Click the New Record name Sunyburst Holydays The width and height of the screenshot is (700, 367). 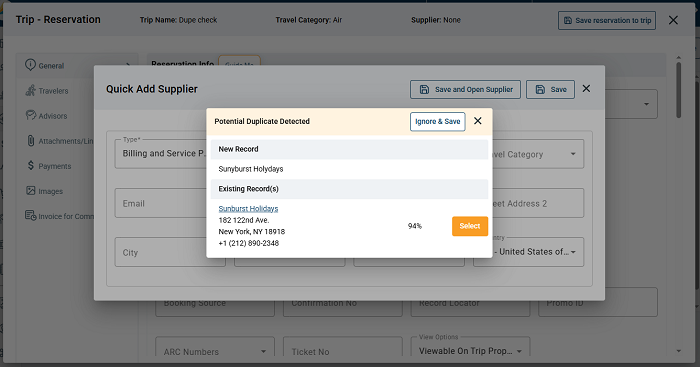251,169
